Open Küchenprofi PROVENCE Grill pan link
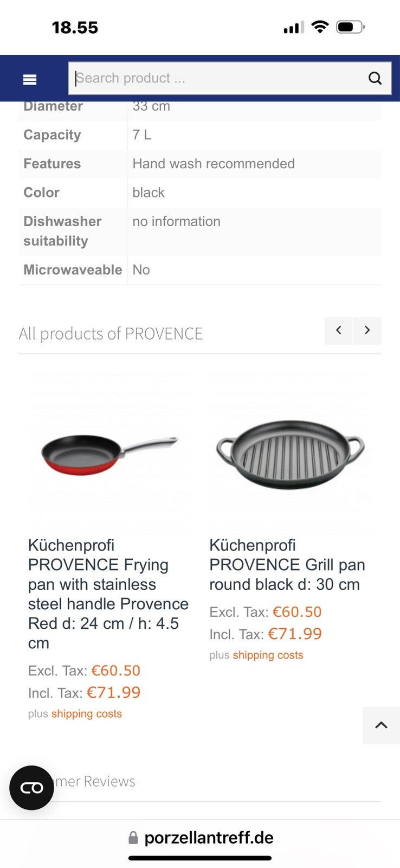The width and height of the screenshot is (400, 868). pos(287,564)
